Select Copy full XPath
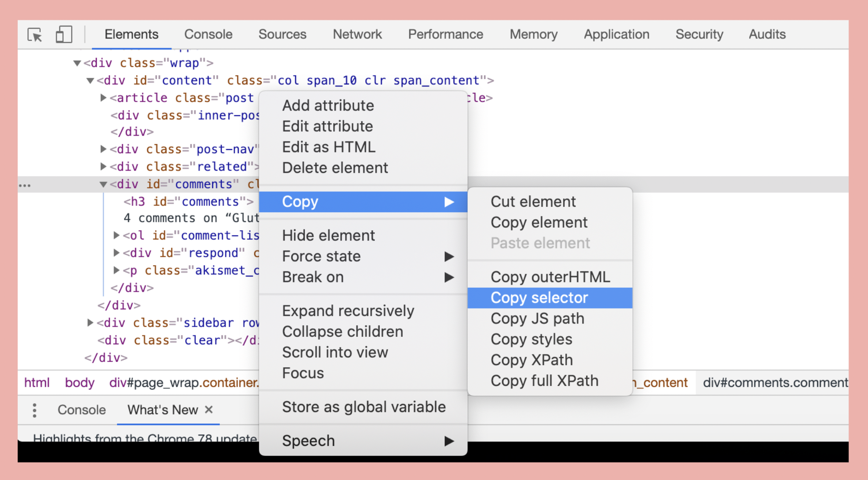This screenshot has width=868, height=480. coord(544,381)
